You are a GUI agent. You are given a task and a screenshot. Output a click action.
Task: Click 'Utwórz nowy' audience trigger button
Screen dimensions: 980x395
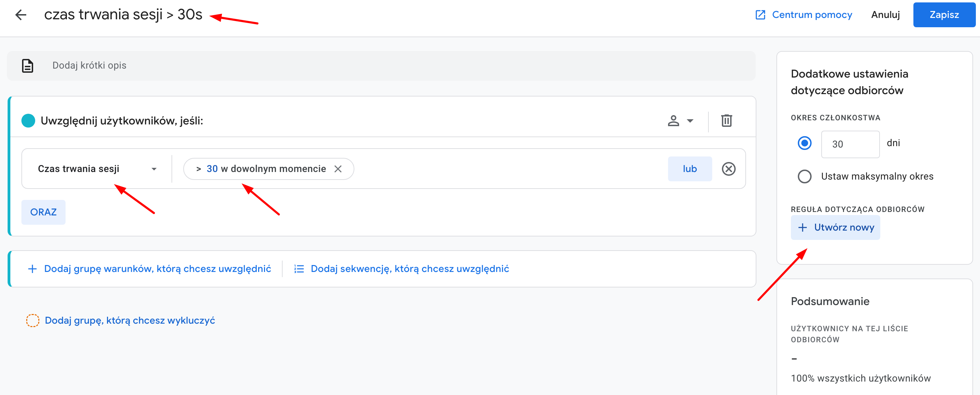(x=835, y=227)
